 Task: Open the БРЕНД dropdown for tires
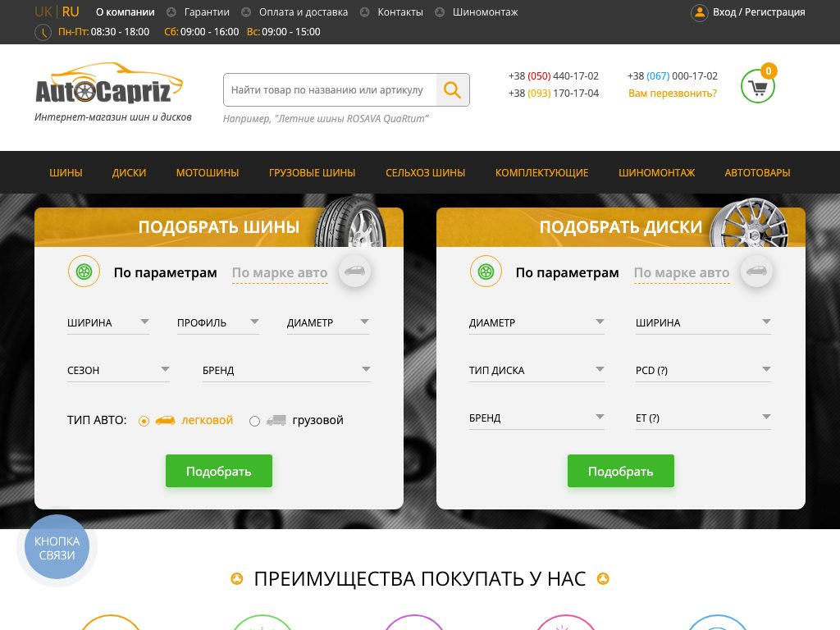pos(286,371)
